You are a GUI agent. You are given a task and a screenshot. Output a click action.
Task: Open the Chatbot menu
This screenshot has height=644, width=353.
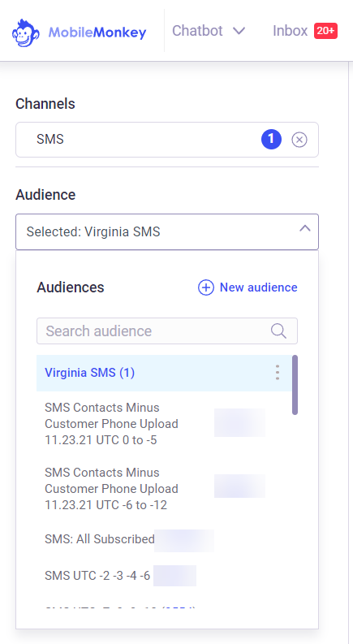[197, 31]
